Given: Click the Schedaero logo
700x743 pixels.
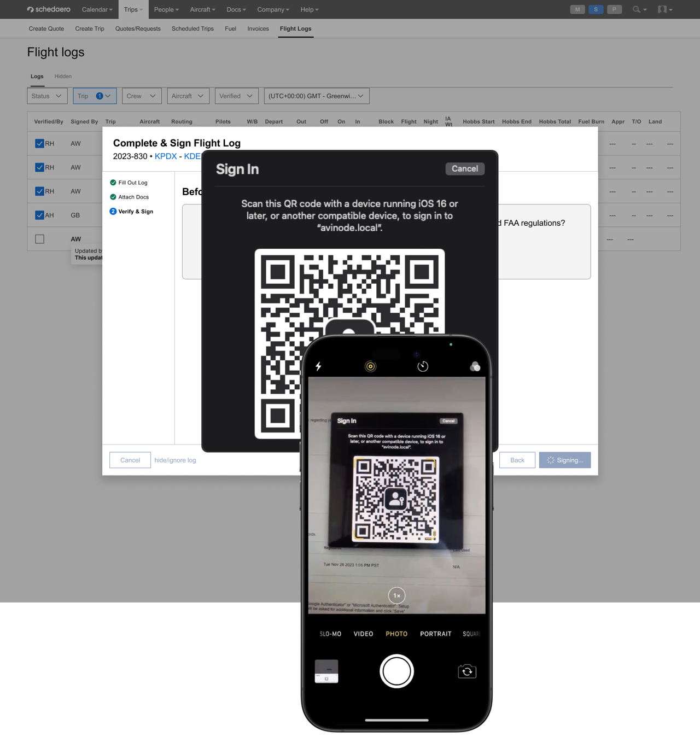Looking at the screenshot, I should 49,9.
